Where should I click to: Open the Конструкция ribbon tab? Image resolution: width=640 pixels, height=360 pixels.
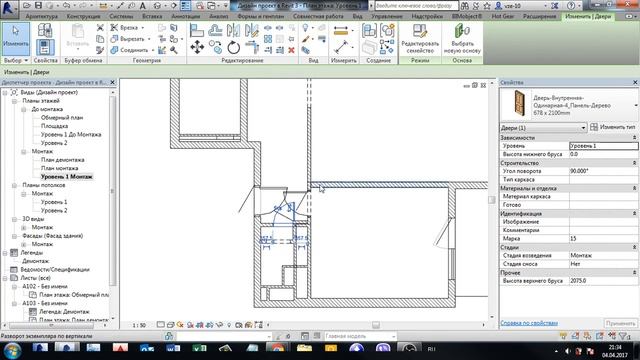83,16
